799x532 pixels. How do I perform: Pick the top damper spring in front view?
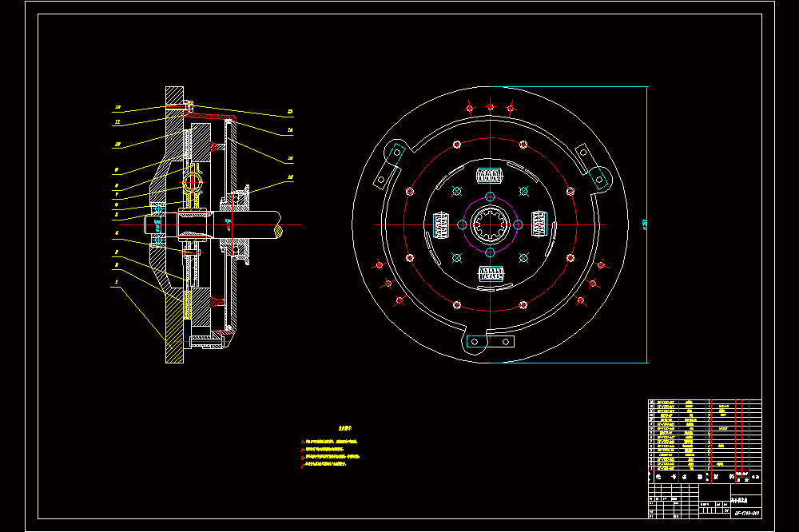coord(490,176)
